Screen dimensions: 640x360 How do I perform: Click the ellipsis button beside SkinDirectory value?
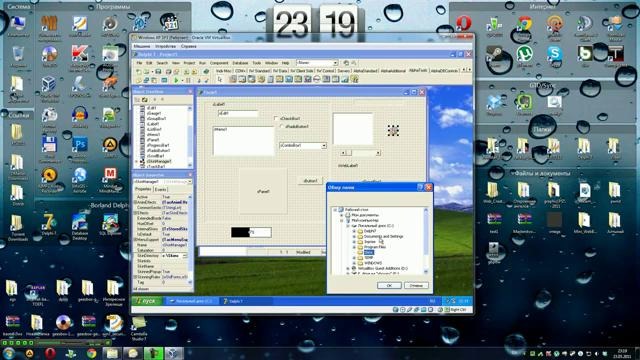pos(184,256)
